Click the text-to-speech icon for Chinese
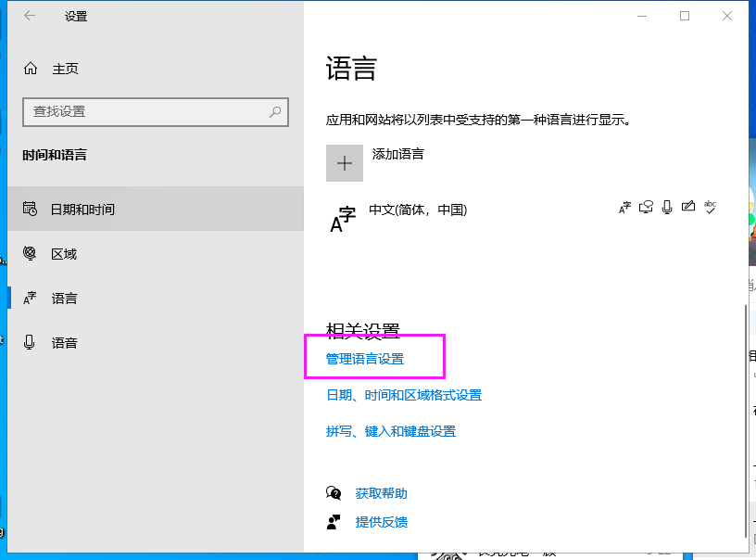 [x=647, y=207]
